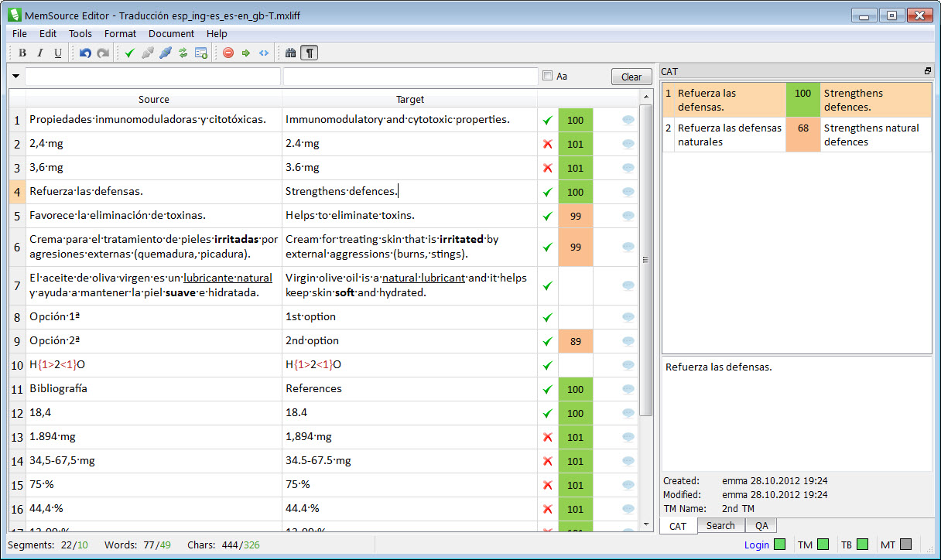Screen dimensions: 941x560
Task: Click the red remove-tags toolbar icon
Action: (228, 53)
